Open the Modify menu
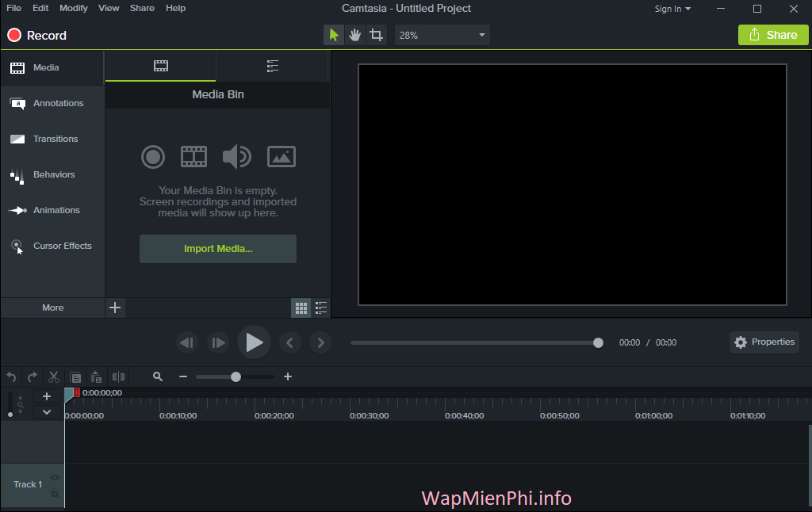Viewport: 812px width, 512px height. [x=74, y=8]
